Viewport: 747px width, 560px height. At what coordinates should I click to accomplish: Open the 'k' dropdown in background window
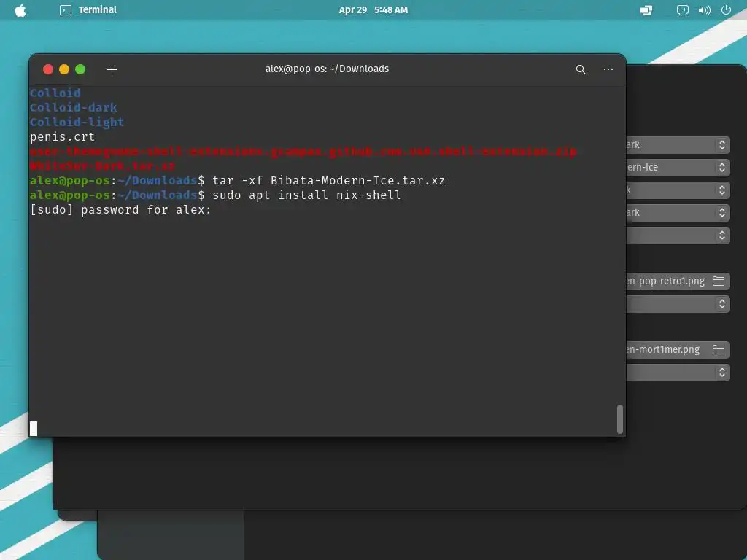[678, 190]
